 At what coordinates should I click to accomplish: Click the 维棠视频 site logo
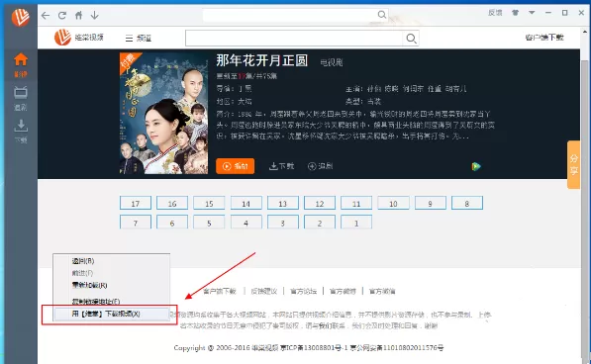click(x=79, y=38)
